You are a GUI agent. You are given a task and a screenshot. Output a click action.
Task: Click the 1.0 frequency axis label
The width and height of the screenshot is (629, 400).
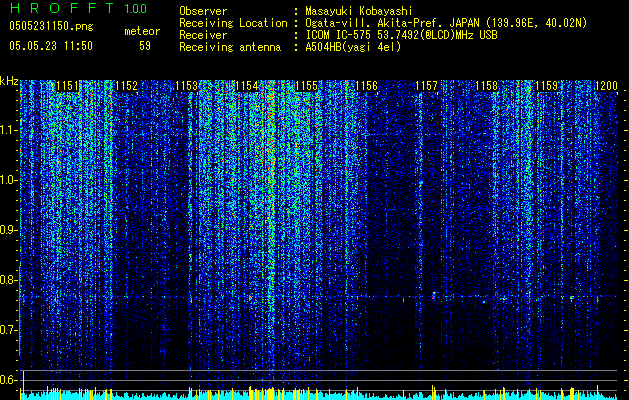(9, 180)
